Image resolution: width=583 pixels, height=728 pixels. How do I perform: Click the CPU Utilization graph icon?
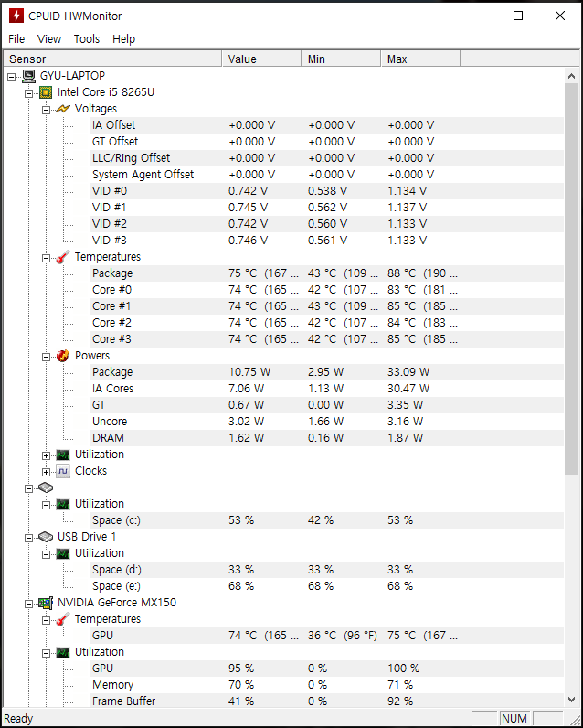[x=63, y=455]
